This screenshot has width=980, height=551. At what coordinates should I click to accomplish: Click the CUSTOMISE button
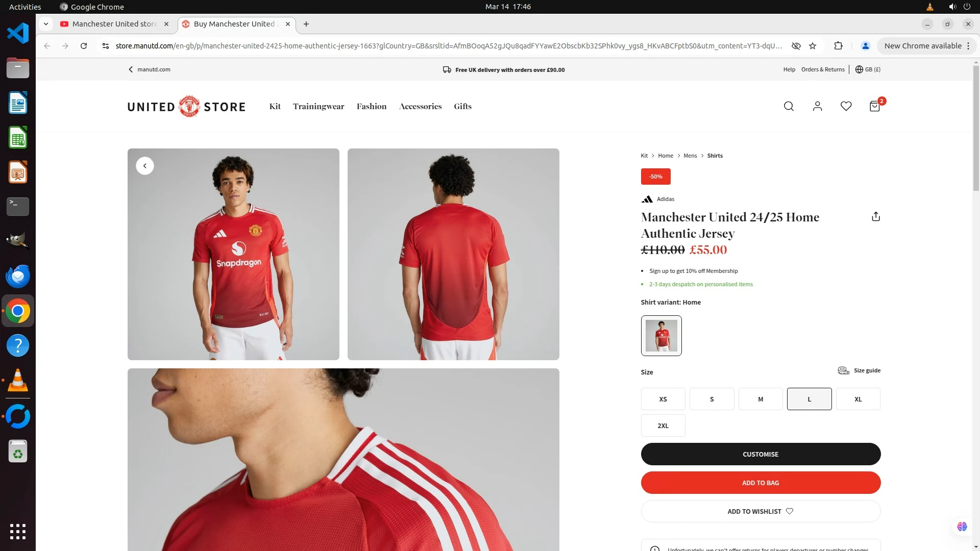pos(761,454)
